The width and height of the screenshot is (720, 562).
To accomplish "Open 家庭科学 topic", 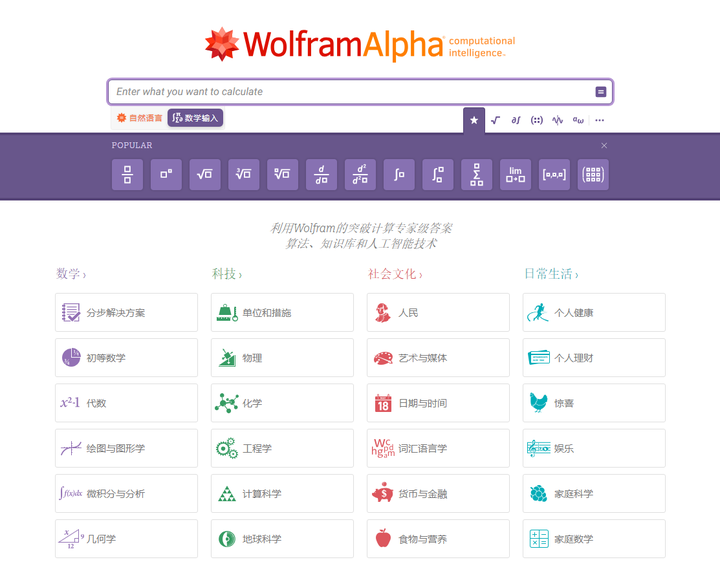I will click(x=594, y=494).
